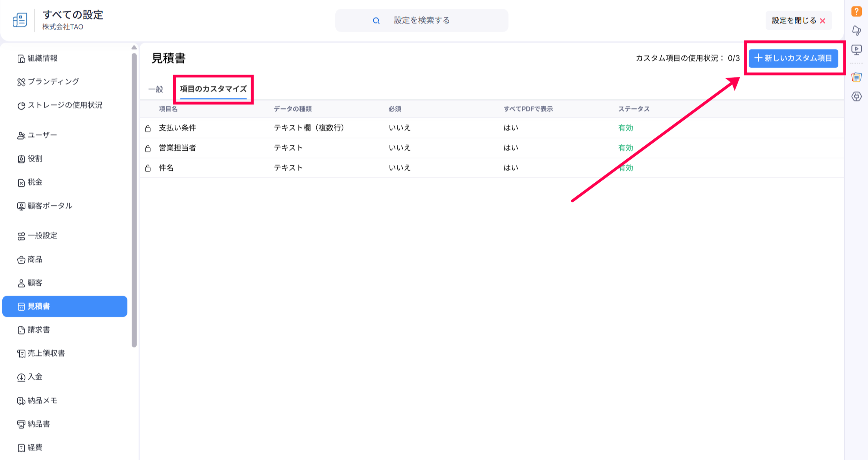Click lock icon beside 件名 row
This screenshot has height=460, width=868.
[x=148, y=168]
